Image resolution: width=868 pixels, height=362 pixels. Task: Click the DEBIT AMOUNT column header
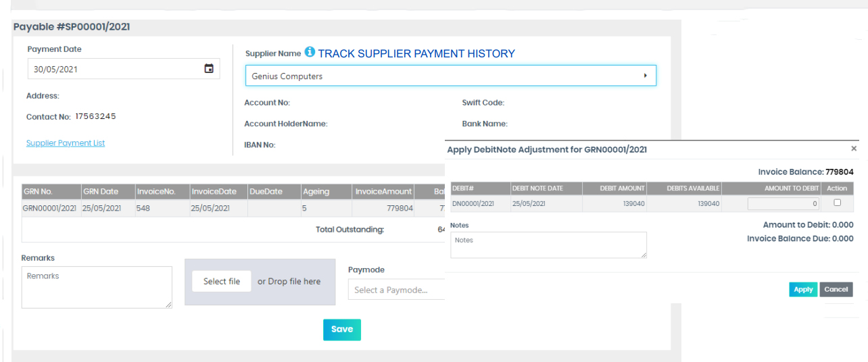613,188
